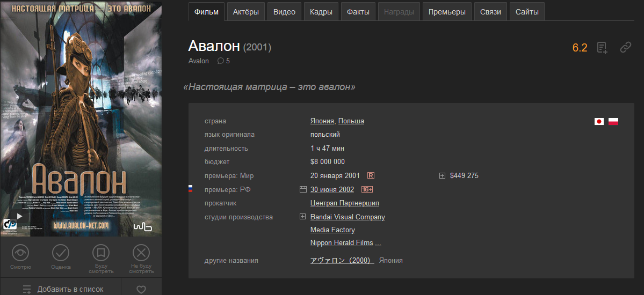The height and width of the screenshot is (295, 644).
Task: Open the Централ Партнершип distributor link
Action: click(x=345, y=203)
